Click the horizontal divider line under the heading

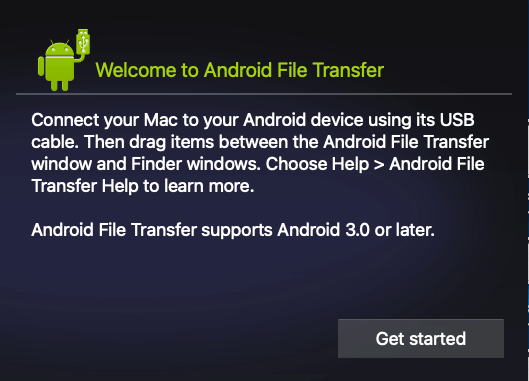(264, 94)
